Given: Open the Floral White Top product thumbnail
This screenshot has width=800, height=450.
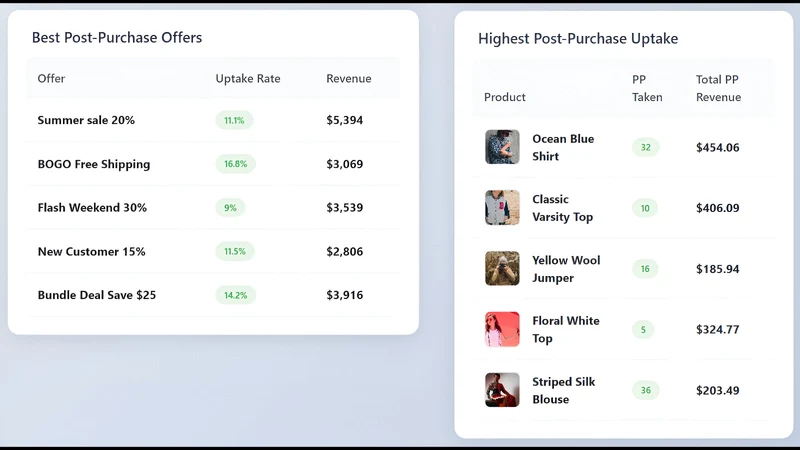Looking at the screenshot, I should click(x=502, y=329).
